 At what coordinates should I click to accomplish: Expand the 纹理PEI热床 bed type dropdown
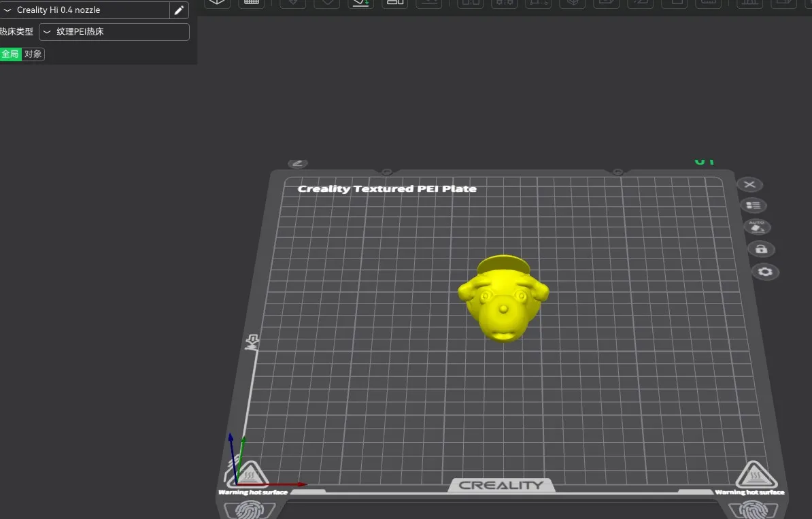click(114, 32)
